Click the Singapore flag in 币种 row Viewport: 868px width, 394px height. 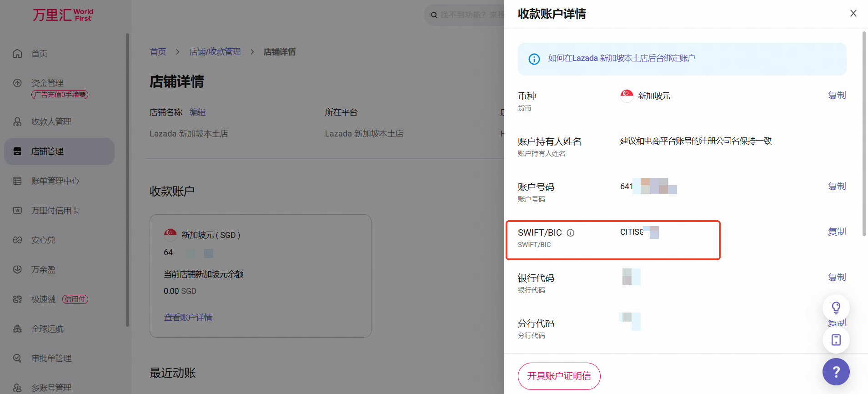(627, 96)
